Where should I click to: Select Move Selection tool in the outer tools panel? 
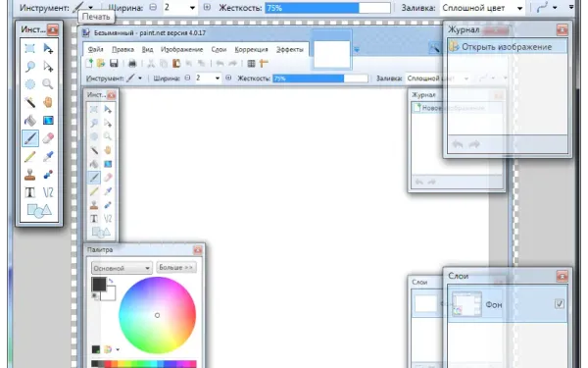tap(48, 67)
